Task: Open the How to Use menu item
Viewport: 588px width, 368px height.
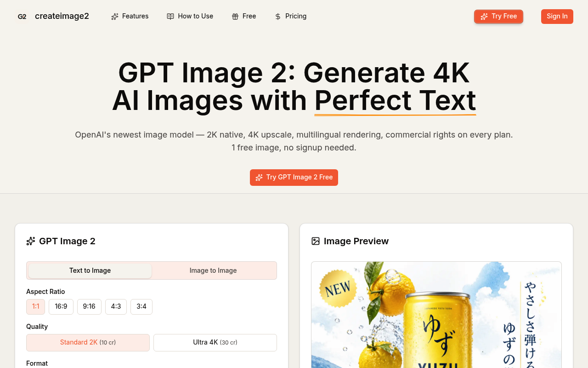Action: pos(190,16)
